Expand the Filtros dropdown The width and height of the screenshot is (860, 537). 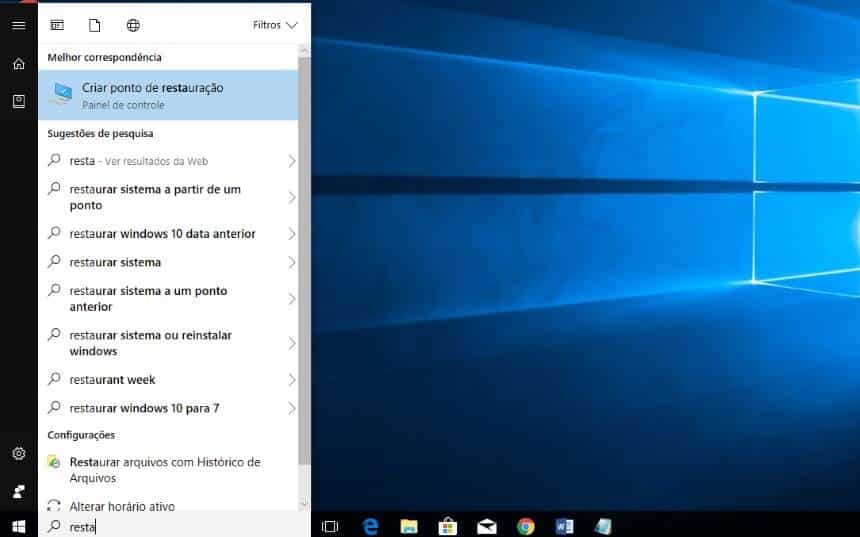[x=275, y=25]
